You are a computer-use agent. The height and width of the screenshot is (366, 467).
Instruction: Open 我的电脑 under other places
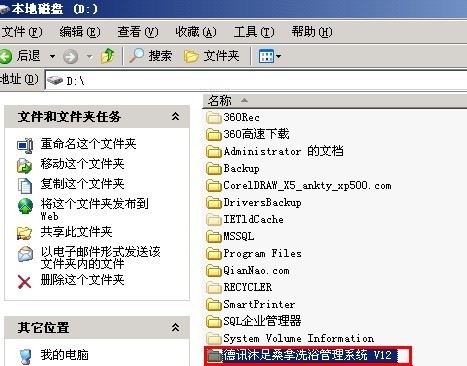tap(65, 355)
